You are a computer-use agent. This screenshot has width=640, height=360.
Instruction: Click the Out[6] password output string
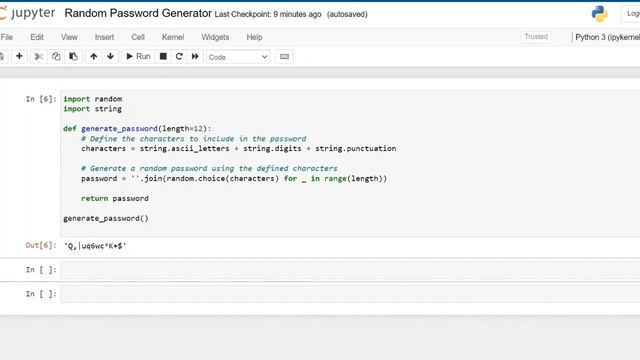[x=95, y=246]
